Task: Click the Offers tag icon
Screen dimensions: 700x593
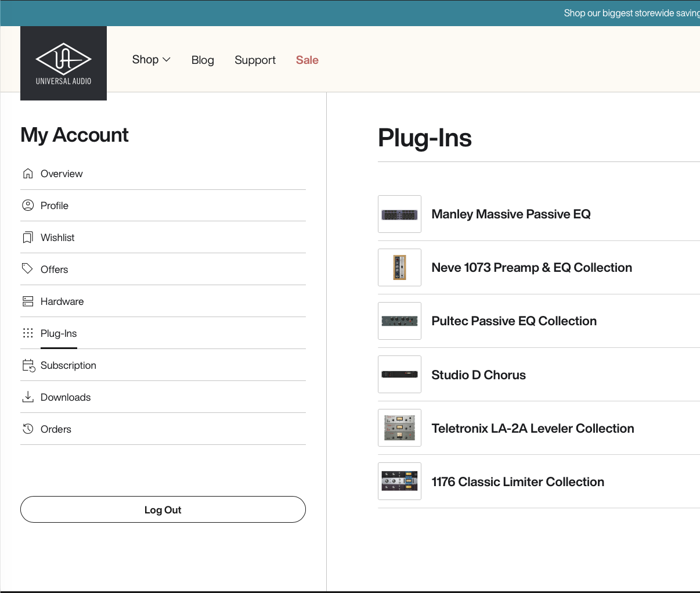Action: point(28,269)
